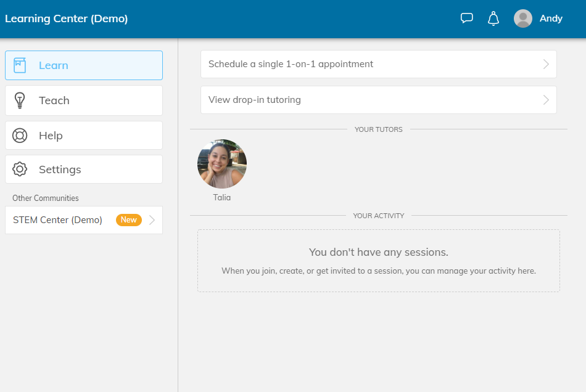Click the Learning Center (Demo) header title
The height and width of the screenshot is (392, 586).
pos(67,18)
